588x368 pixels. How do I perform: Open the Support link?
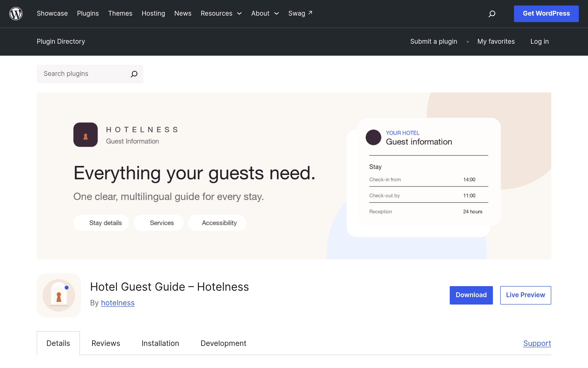click(x=537, y=343)
